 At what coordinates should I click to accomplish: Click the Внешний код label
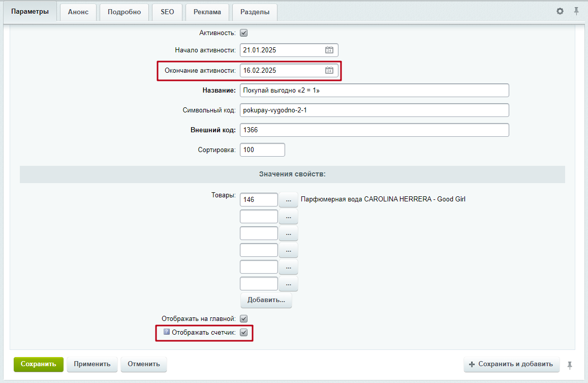pyautogui.click(x=213, y=130)
